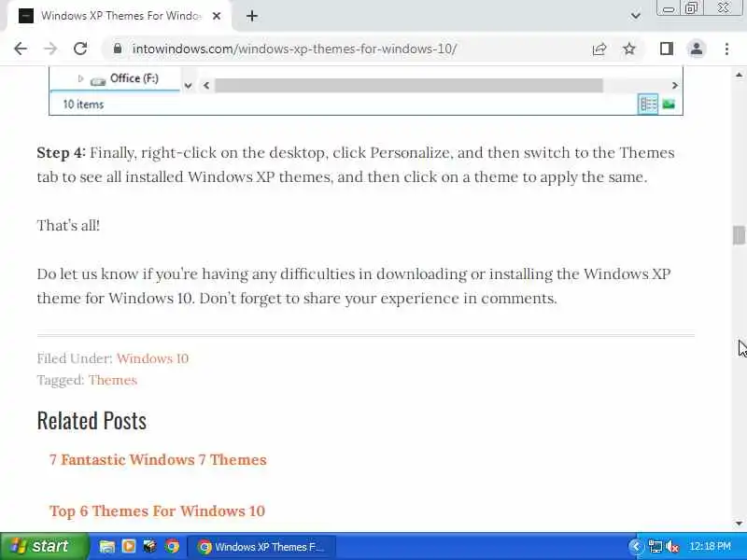Screen dimensions: 747x560
Task: Click the large icons view icon in embedded image
Action: 669,104
